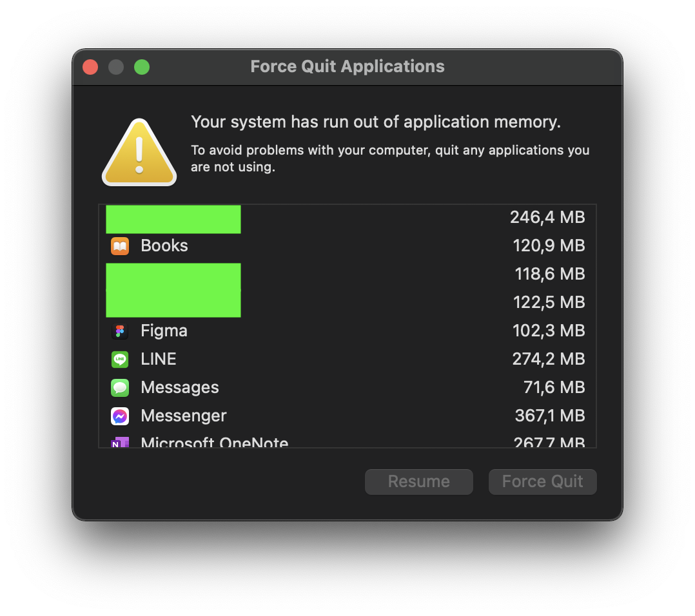Image resolution: width=695 pixels, height=616 pixels.
Task: Click the Messenger app icon
Action: [120, 416]
